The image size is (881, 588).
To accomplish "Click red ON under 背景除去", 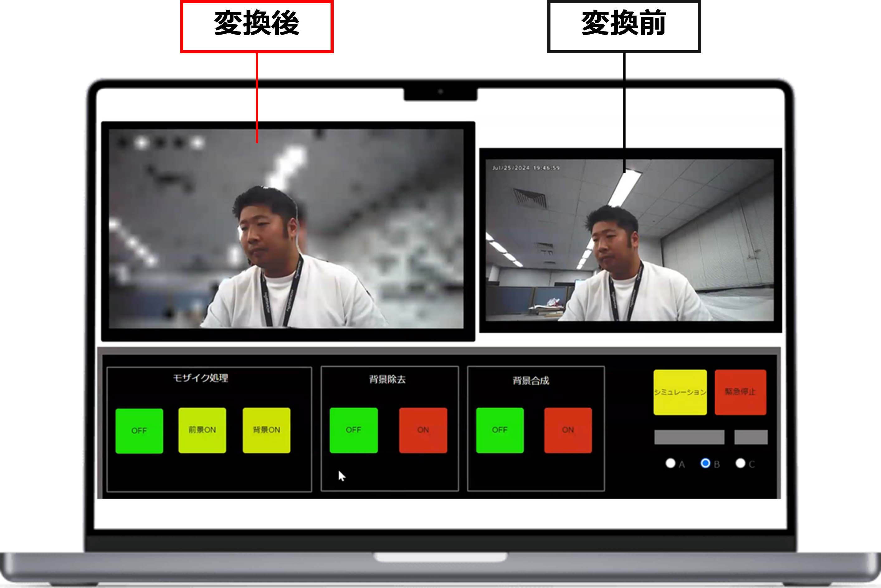I will [x=423, y=430].
